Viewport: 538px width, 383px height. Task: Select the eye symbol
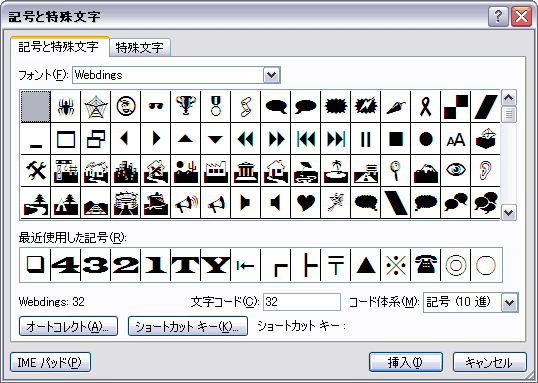[x=456, y=171]
